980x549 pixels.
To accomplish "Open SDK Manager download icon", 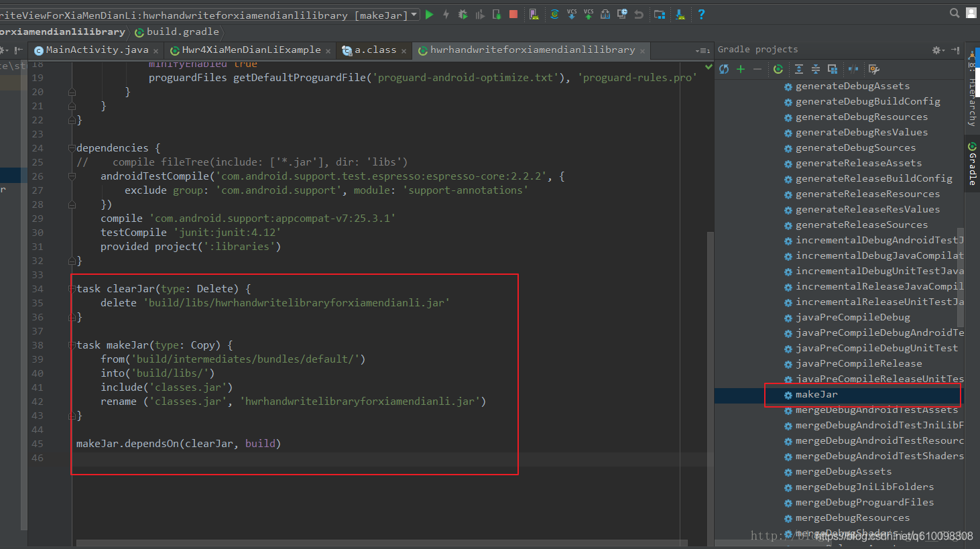I will click(x=680, y=14).
